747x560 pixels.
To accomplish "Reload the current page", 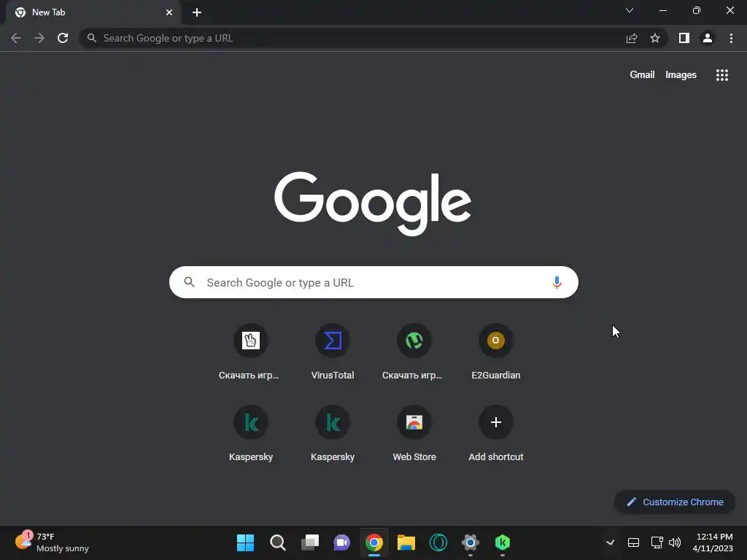I will [63, 38].
